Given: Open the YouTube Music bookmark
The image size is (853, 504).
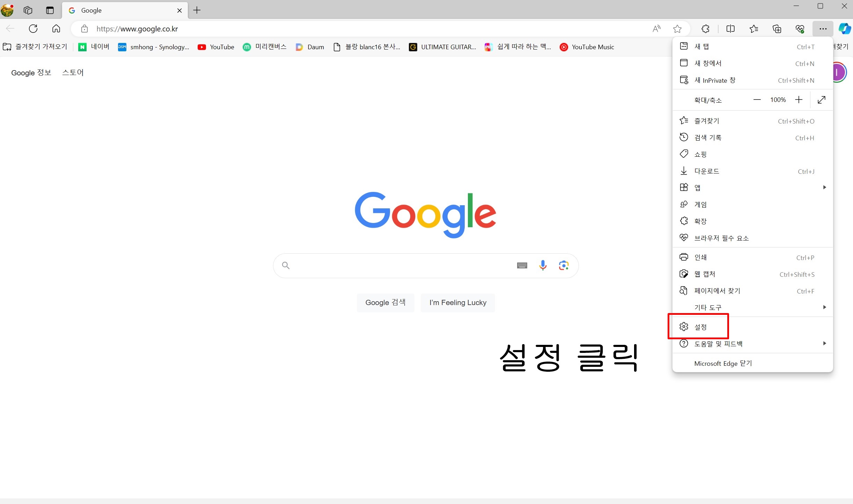Looking at the screenshot, I should [x=587, y=47].
